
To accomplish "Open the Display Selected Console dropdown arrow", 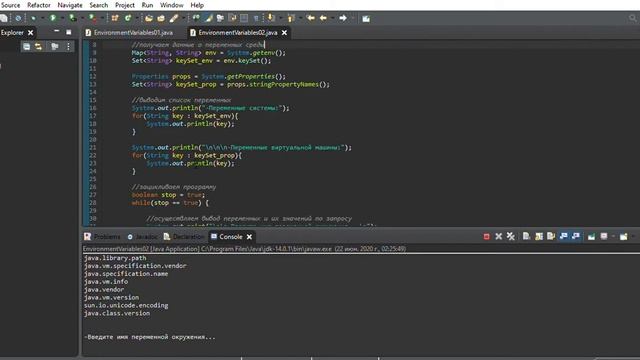I will (613, 237).
